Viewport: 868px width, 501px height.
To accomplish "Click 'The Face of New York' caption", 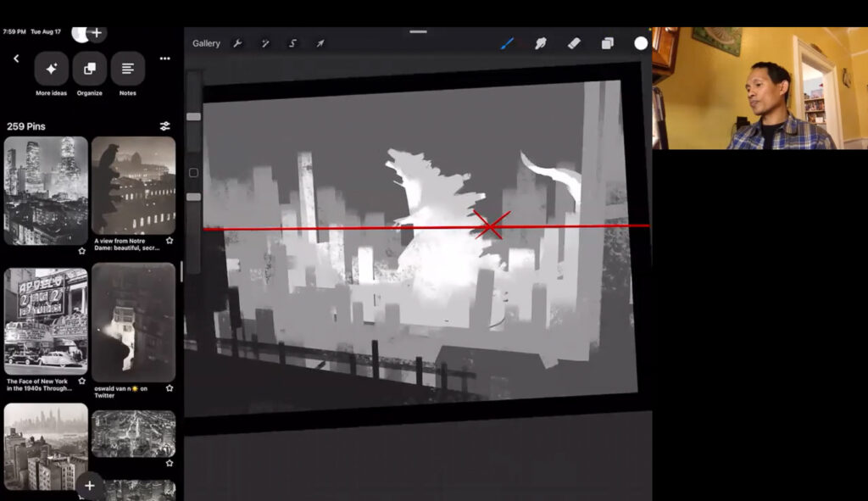I will (x=39, y=385).
